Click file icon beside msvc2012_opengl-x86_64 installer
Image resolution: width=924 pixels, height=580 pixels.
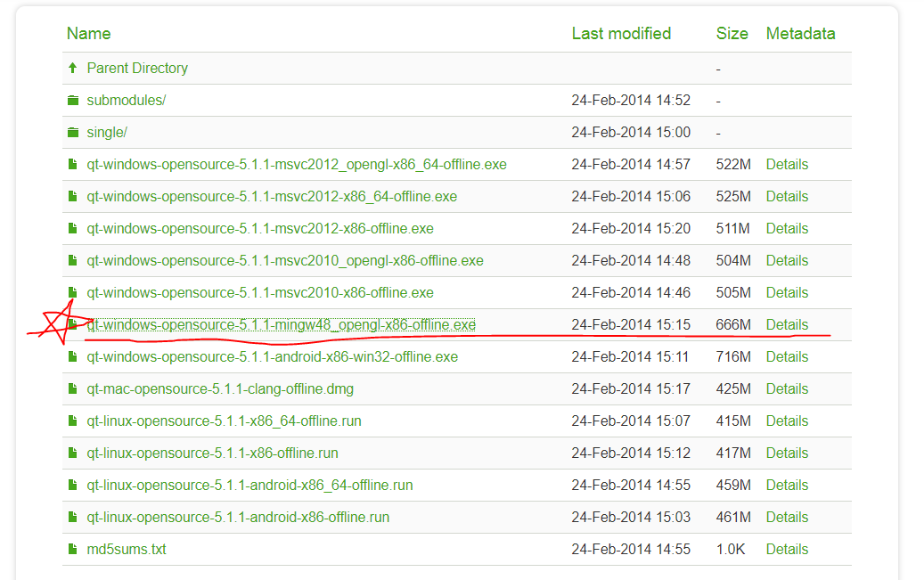(72, 164)
